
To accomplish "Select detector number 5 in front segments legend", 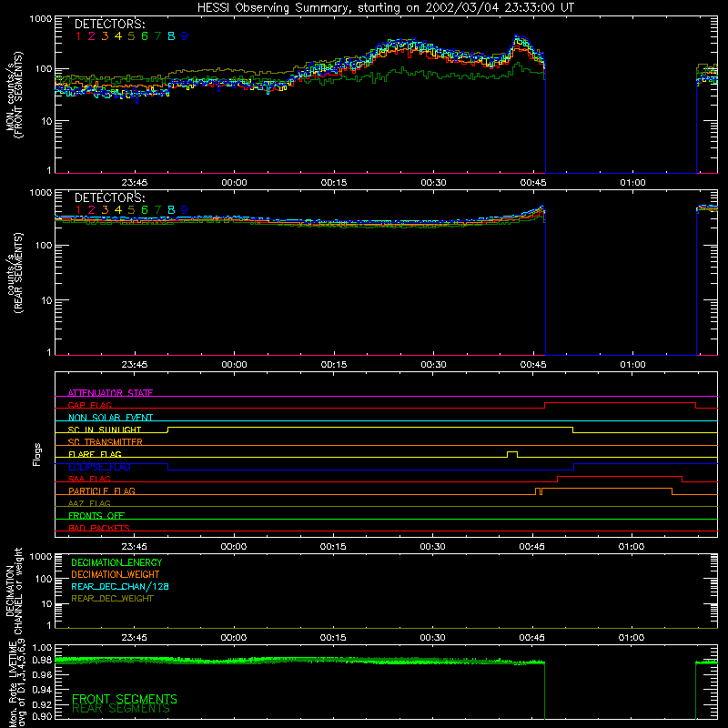I will pos(131,35).
